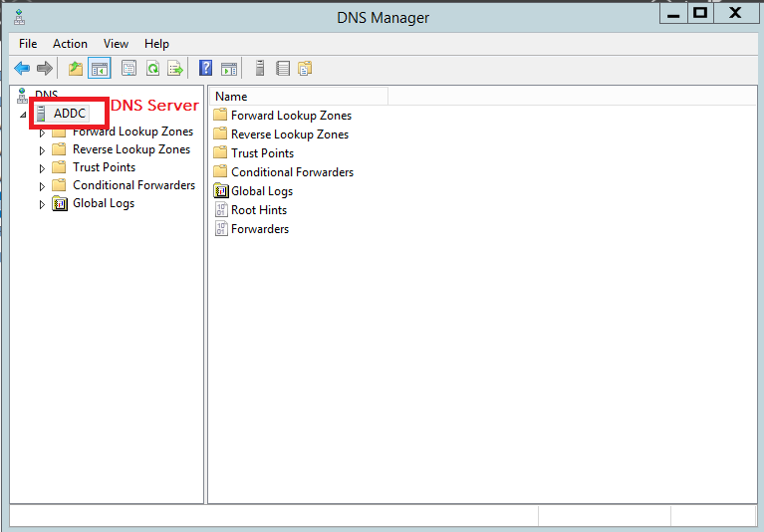
Task: Click the Back arrow in toolbar
Action: [22, 69]
